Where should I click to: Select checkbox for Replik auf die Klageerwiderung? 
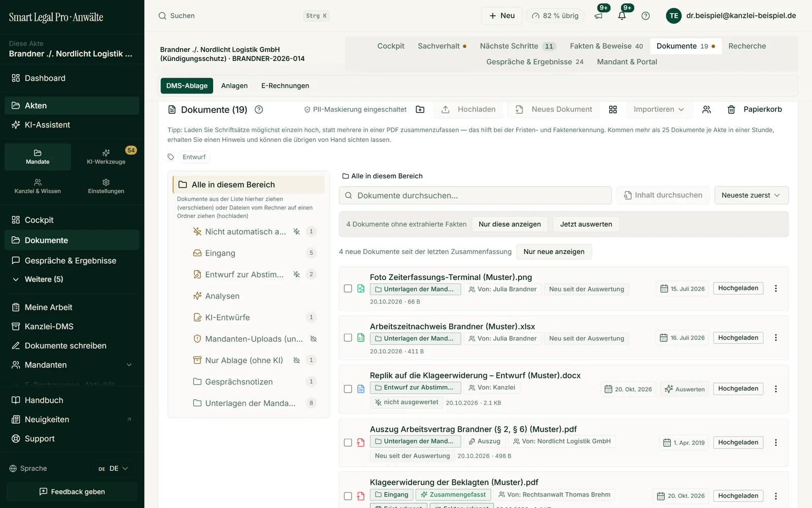pyautogui.click(x=348, y=389)
